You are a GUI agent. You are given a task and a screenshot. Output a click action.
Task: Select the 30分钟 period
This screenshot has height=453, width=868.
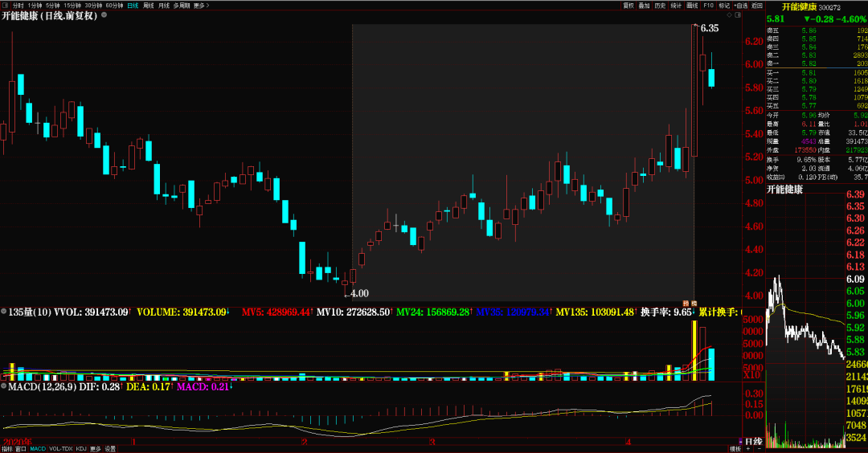[x=93, y=6]
